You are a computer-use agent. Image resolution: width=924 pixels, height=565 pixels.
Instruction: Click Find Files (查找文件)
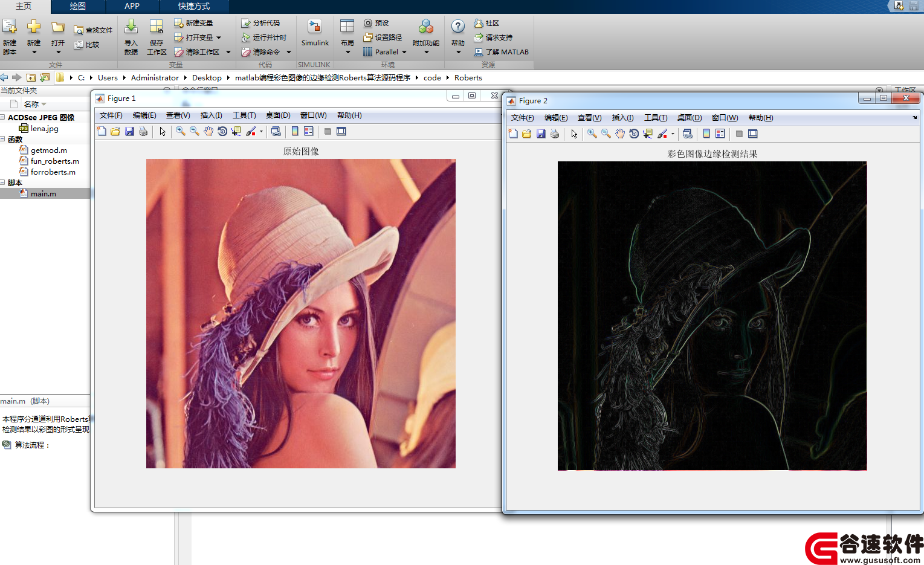93,30
